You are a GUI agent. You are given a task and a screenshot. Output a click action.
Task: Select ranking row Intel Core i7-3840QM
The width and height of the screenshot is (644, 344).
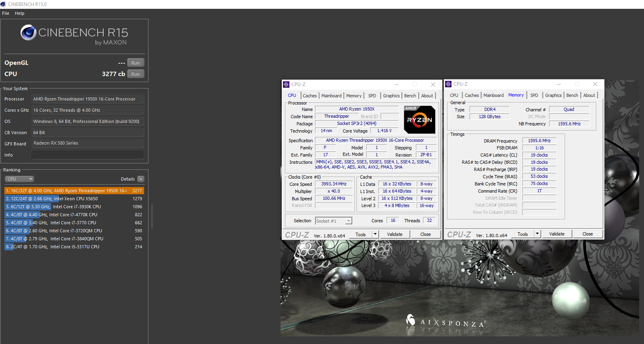point(74,239)
